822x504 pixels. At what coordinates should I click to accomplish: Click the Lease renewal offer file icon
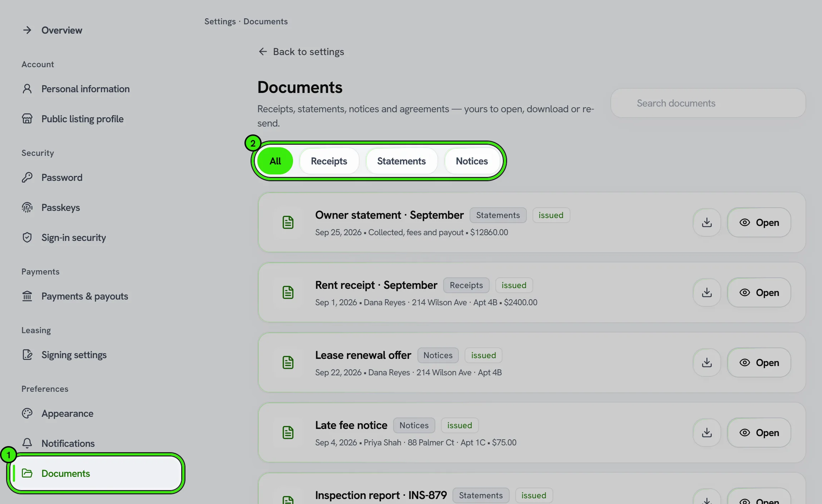(x=288, y=362)
